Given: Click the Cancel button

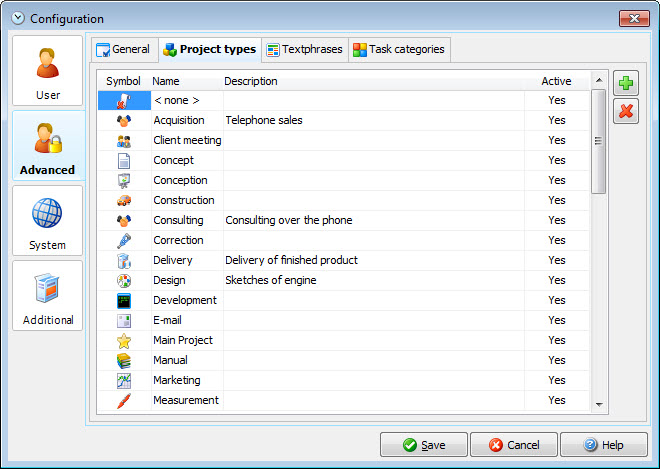Looking at the screenshot, I should click(x=514, y=445).
